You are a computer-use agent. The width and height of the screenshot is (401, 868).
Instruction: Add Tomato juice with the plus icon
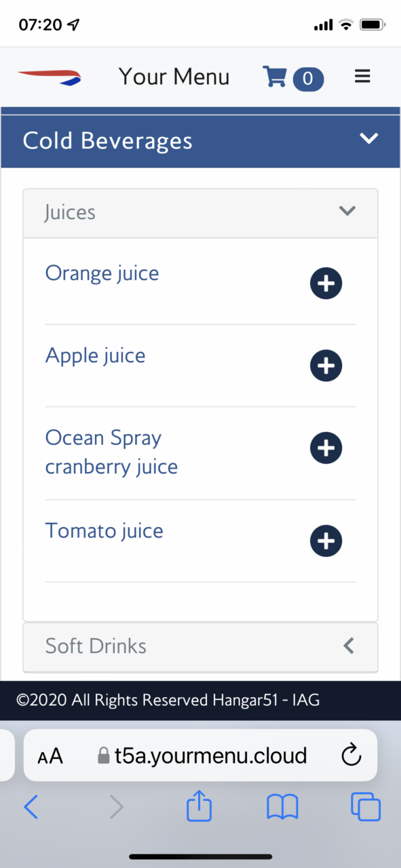(326, 540)
